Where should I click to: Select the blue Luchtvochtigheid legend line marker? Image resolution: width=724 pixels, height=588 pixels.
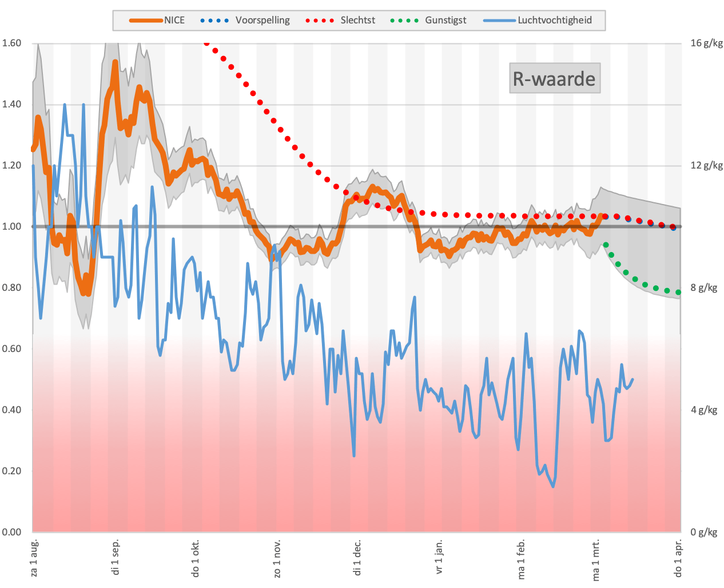(500, 21)
